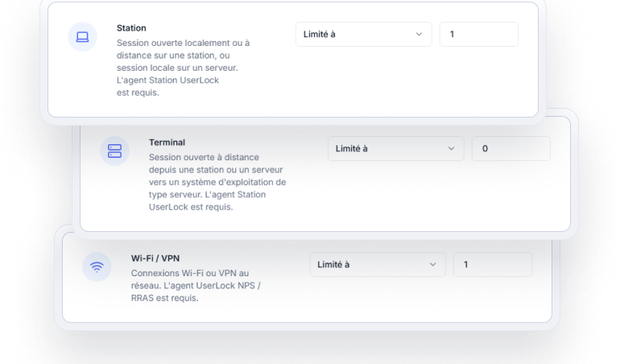Focus the Terminal session limit field
Screen dimensions: 620x364
510,148
